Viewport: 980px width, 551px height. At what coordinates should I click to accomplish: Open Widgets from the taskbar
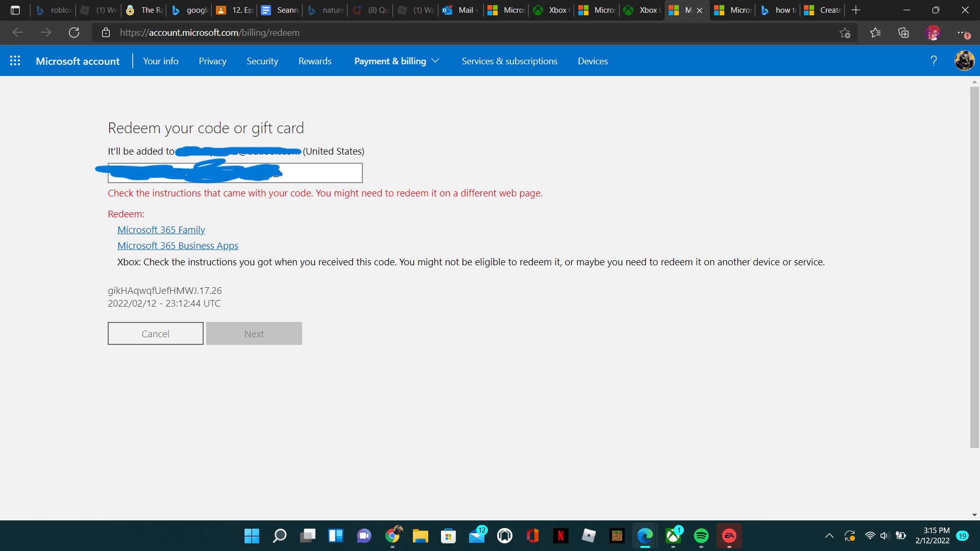point(336,536)
